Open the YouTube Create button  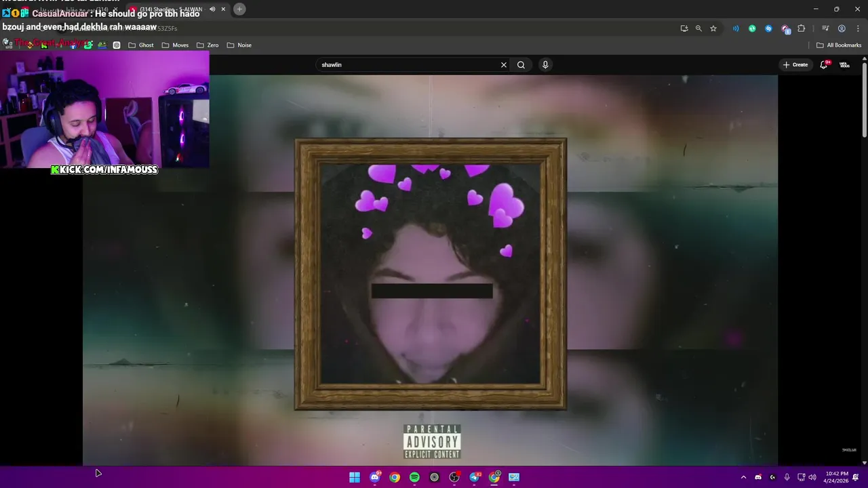(x=795, y=65)
